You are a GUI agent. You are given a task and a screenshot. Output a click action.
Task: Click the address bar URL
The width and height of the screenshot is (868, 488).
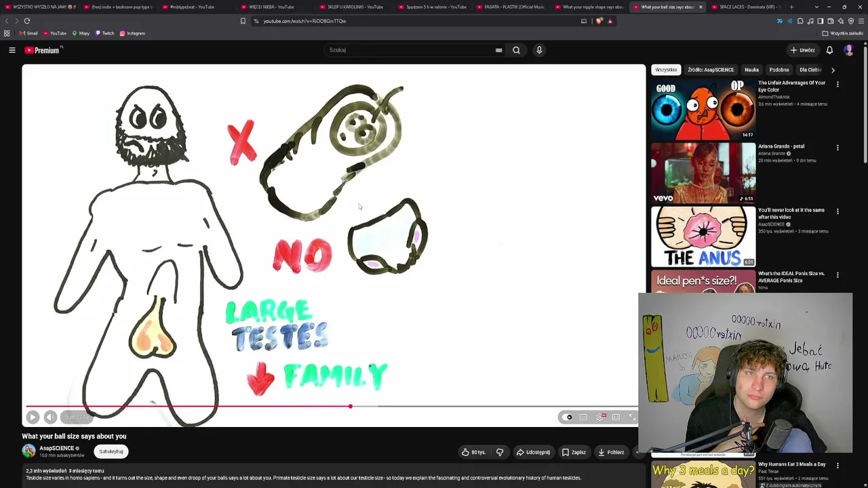click(305, 21)
